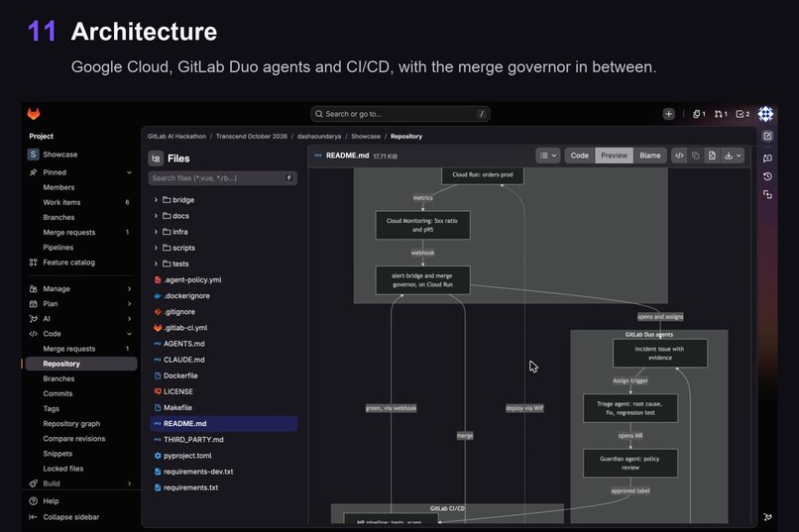Viewport: 799px width, 532px height.
Task: Open Compare revisions in sidebar
Action: tap(74, 439)
